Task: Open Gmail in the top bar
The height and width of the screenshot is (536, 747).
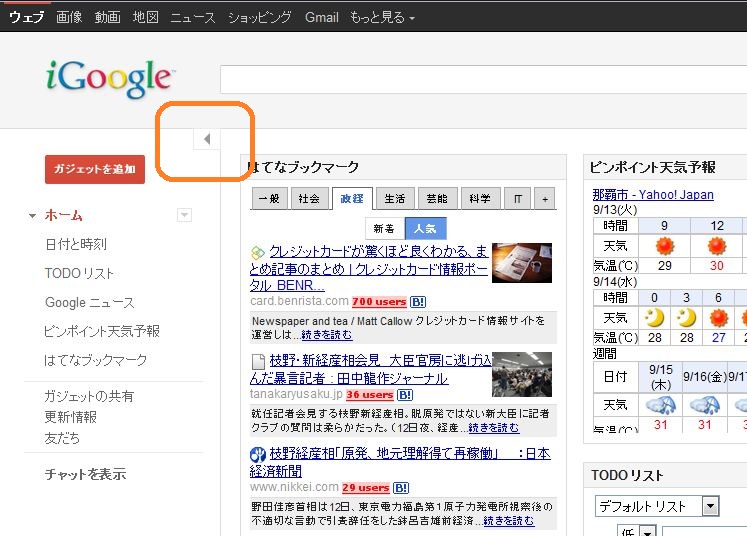Action: pos(322,18)
